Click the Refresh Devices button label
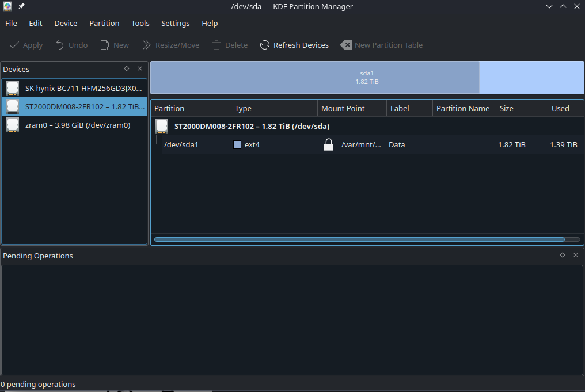The image size is (585, 392). tap(301, 45)
